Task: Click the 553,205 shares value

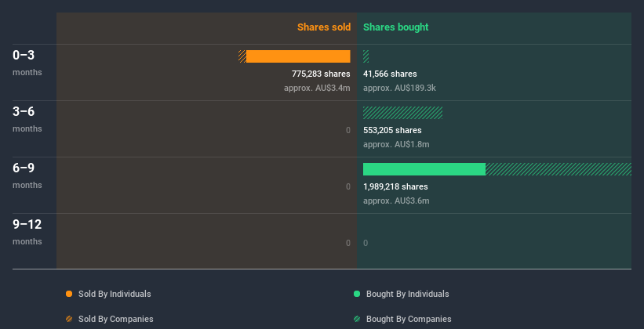Action: (392, 130)
